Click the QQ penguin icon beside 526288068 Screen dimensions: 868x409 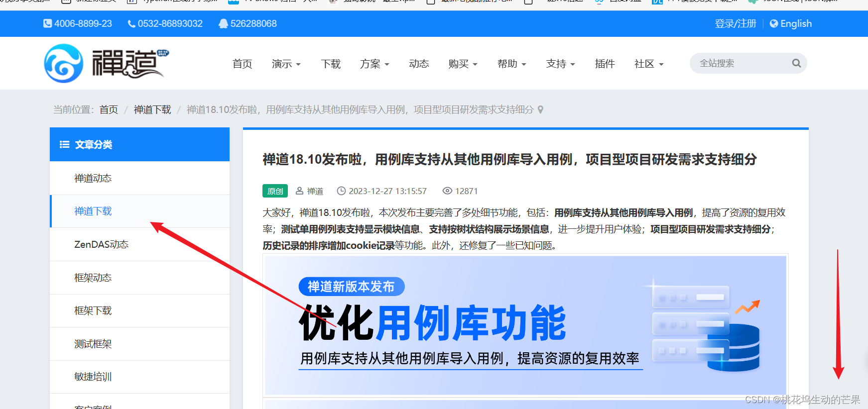(223, 24)
